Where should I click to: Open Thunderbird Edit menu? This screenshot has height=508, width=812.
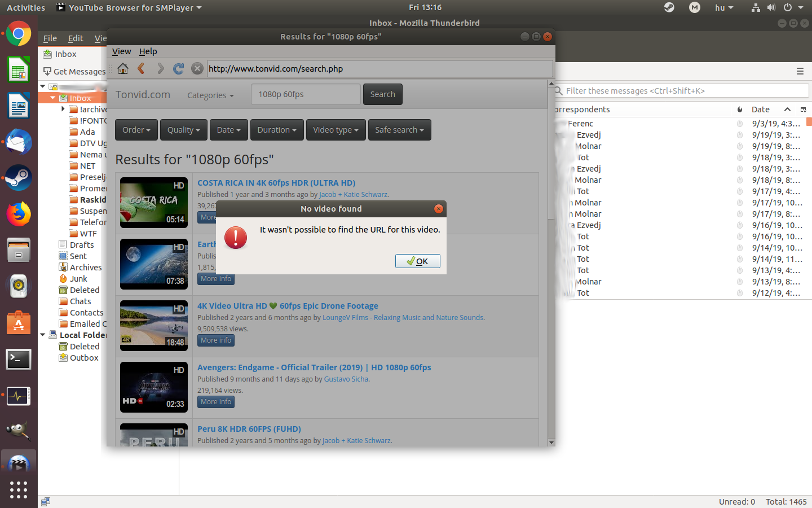(x=76, y=38)
